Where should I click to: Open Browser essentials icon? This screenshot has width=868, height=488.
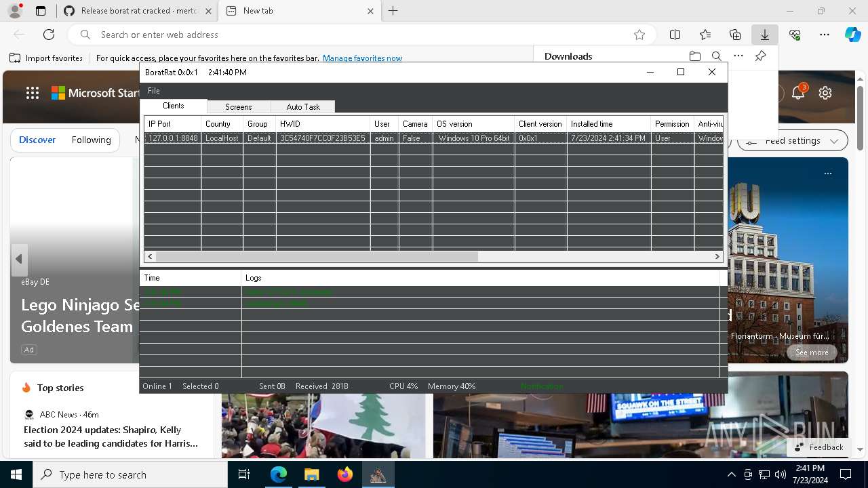[795, 35]
